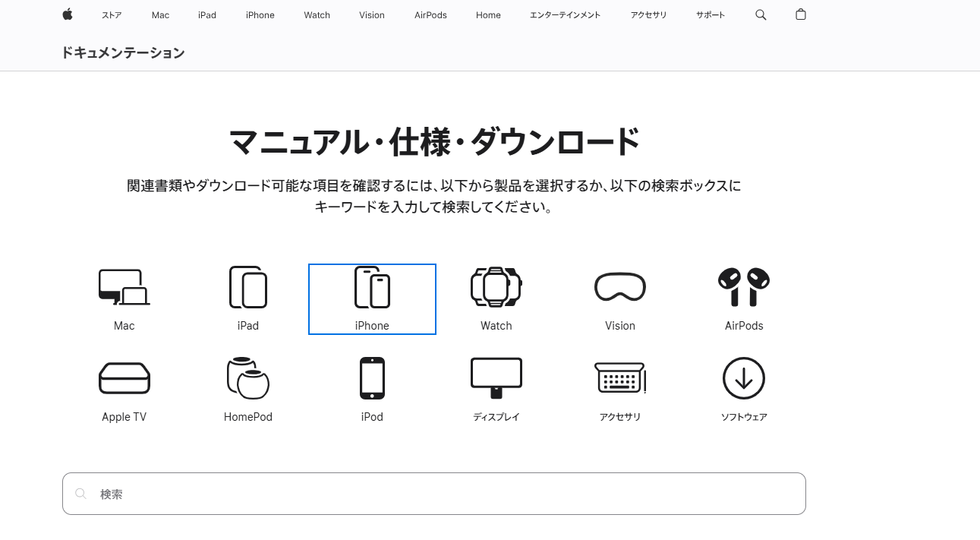This screenshot has height=540, width=980.
Task: Open Vision in the top navigation menu
Action: (x=372, y=15)
